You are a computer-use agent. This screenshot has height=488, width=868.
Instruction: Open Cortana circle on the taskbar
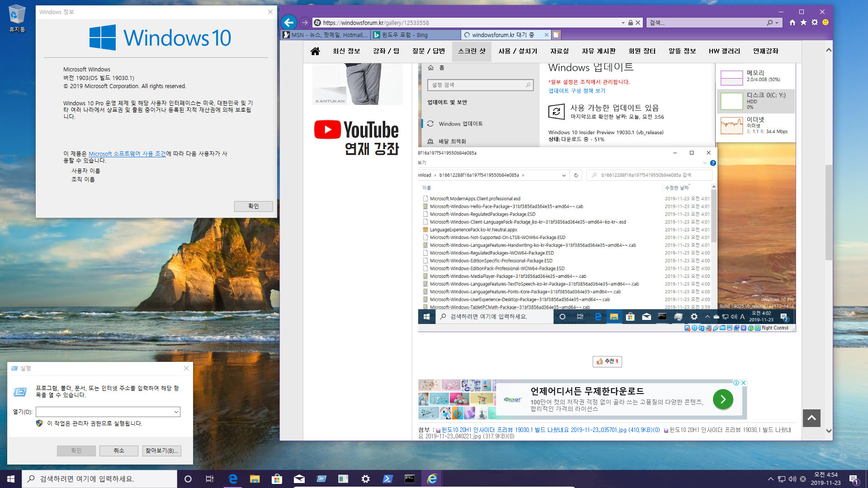click(x=188, y=479)
